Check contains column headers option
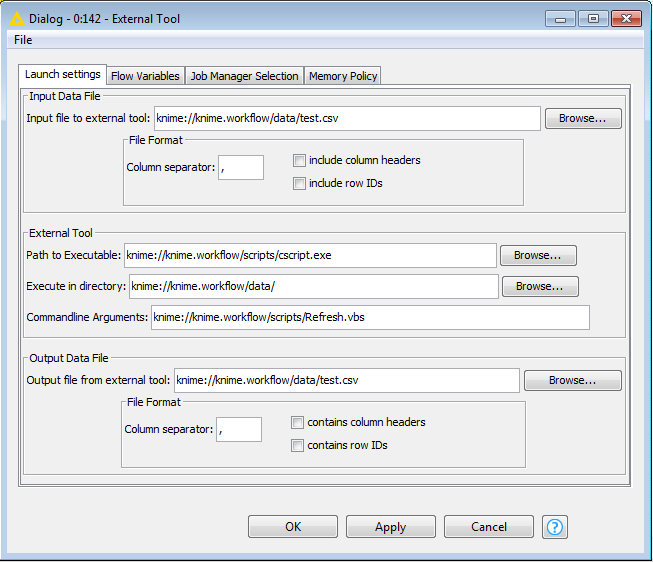 pyautogui.click(x=297, y=422)
